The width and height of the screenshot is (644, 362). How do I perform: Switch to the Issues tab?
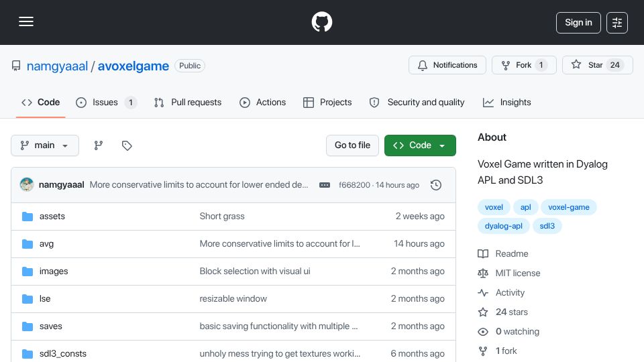[x=107, y=102]
